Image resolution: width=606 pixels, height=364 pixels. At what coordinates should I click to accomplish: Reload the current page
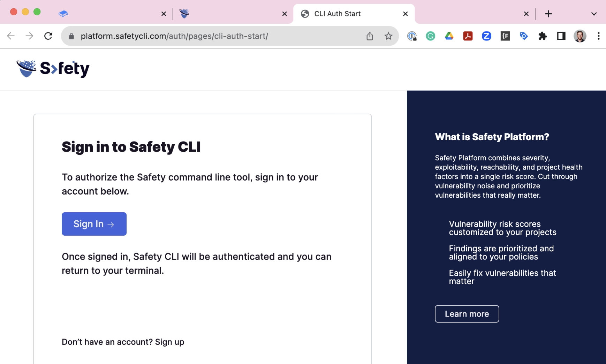[x=48, y=36]
